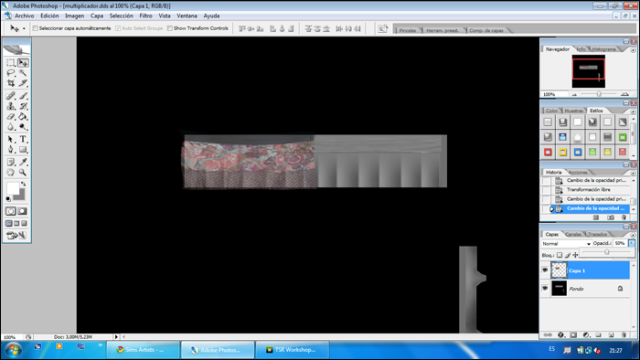
Task: Select the Horizontal Type tool
Action: coord(23,139)
